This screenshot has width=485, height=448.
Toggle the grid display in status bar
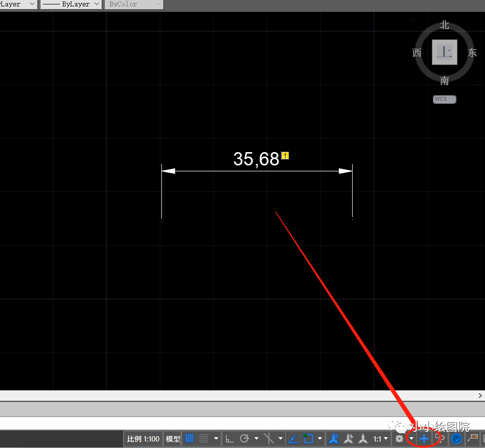coord(189,439)
